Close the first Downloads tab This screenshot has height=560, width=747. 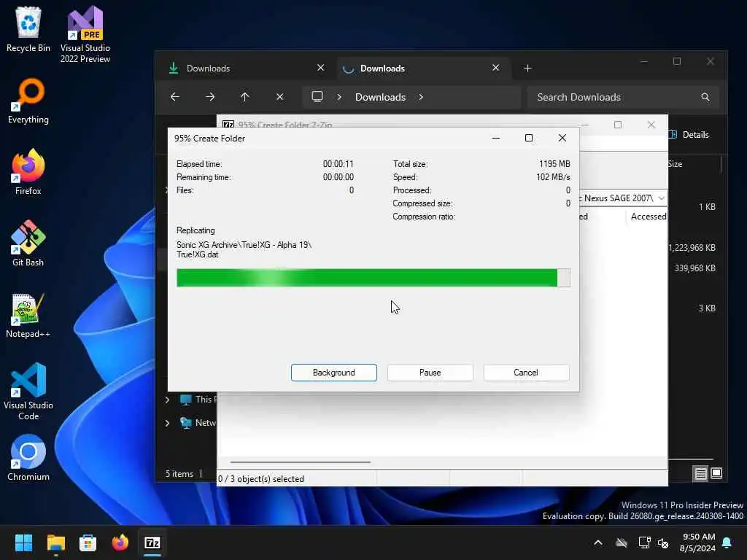321,68
